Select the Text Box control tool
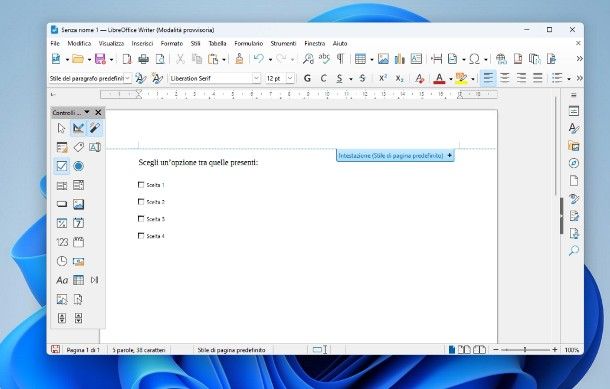The height and width of the screenshot is (389, 610). click(x=95, y=147)
